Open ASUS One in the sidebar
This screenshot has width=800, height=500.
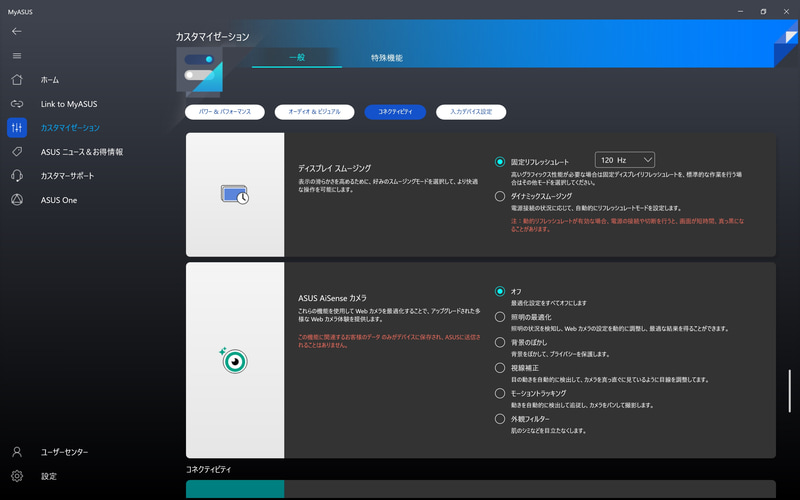pyautogui.click(x=59, y=200)
